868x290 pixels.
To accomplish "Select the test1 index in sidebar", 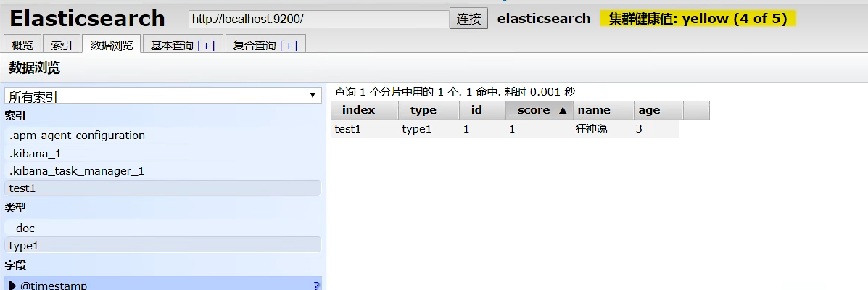I will click(162, 188).
